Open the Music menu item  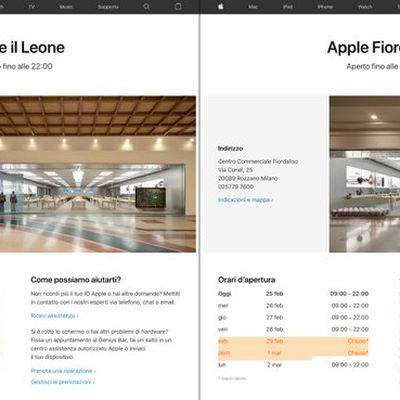(x=66, y=7)
